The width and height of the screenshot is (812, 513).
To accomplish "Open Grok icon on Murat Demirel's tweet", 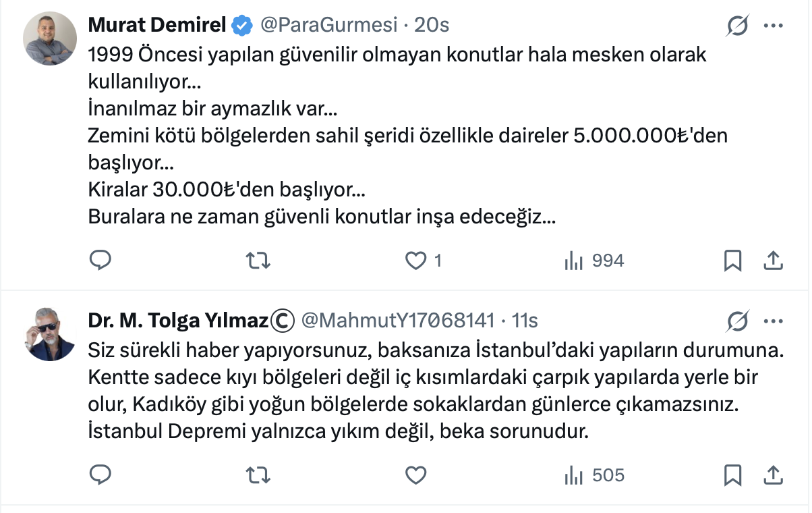I will [738, 26].
